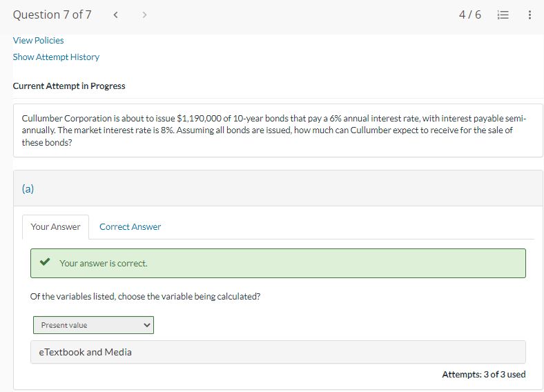Image resolution: width=544 pixels, height=392 pixels.
Task: Click the chevron on the variable dropdown
Action: 146,325
